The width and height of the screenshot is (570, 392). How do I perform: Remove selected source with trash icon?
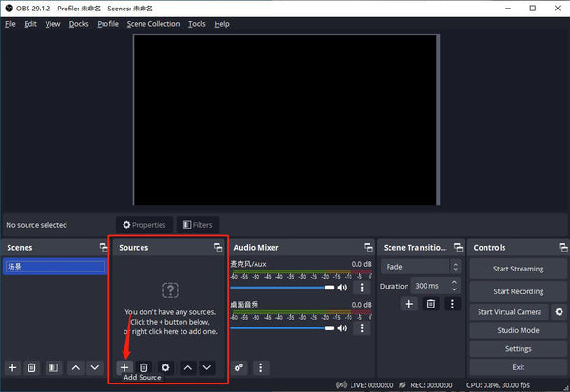pyautogui.click(x=143, y=366)
